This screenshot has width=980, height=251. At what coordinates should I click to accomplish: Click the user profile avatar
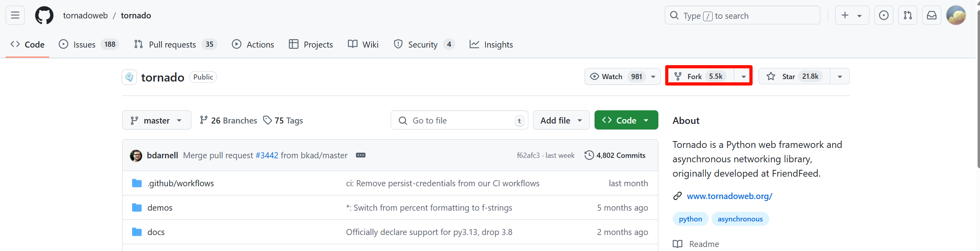click(x=956, y=15)
